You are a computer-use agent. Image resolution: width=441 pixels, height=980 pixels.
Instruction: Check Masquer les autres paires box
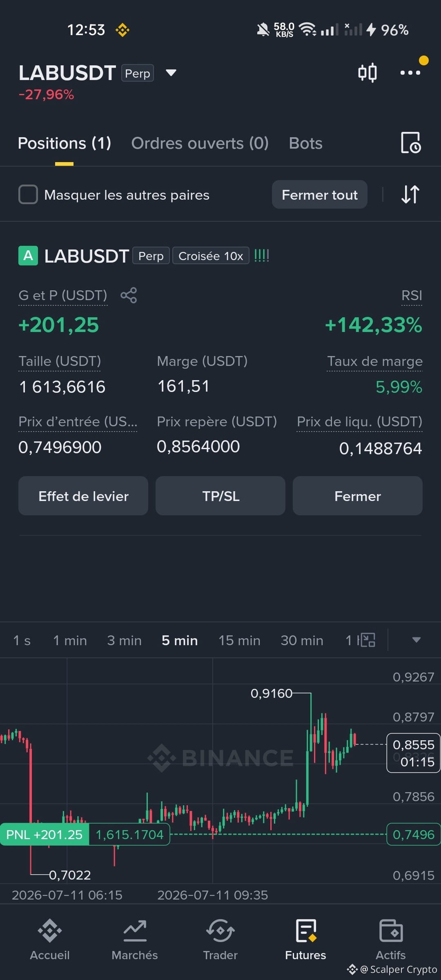pyautogui.click(x=28, y=194)
